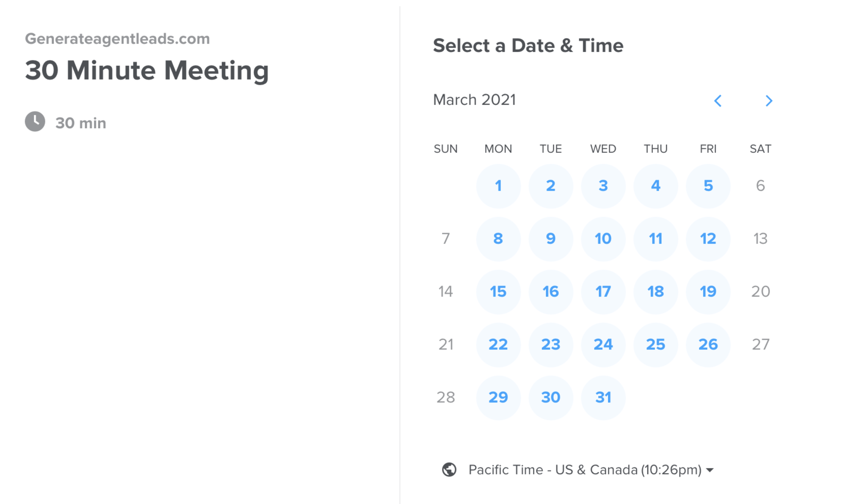Go to the next month
The height and width of the screenshot is (504, 867).
click(769, 101)
